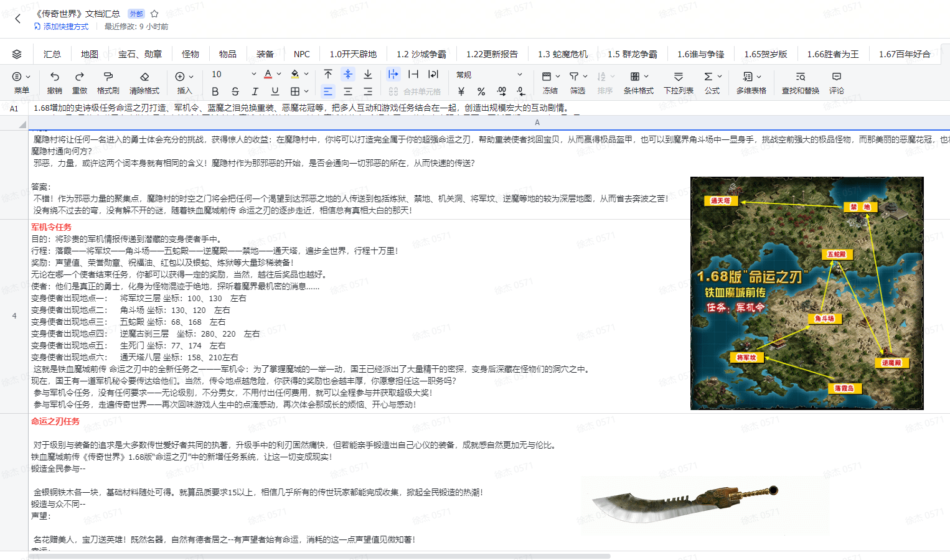Viewport: 950px width, 560px height.
Task: Go back using the left chevron arrow
Action: tap(18, 19)
